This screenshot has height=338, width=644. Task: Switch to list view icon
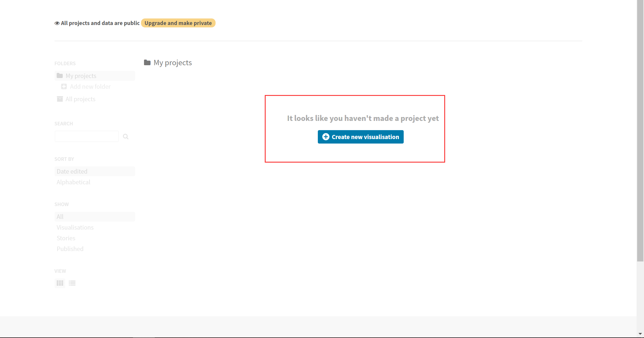(72, 283)
